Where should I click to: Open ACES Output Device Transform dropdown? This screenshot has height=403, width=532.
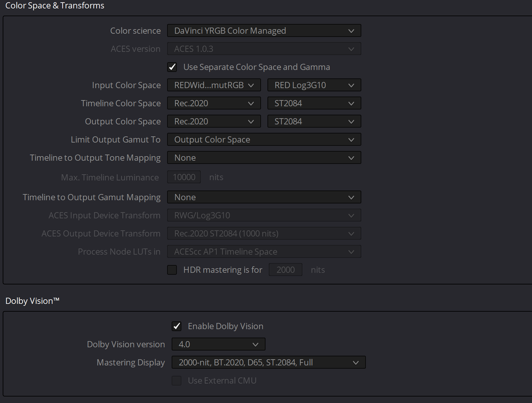click(x=264, y=234)
